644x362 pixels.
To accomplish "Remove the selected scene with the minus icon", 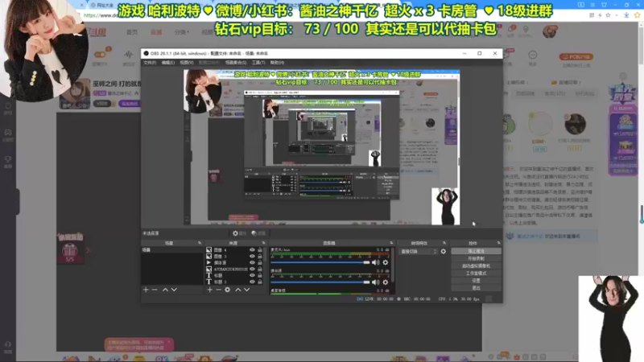I will point(155,290).
